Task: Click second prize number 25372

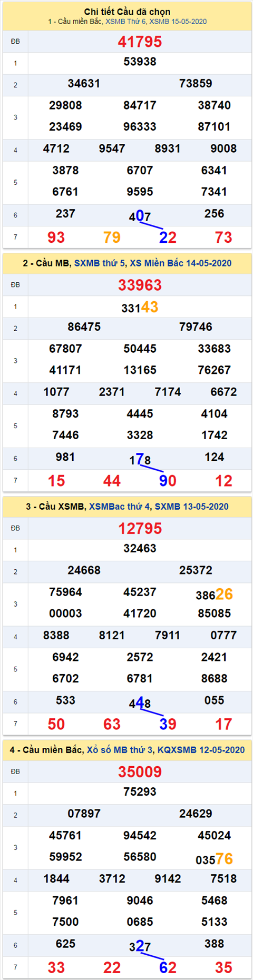Action: (x=196, y=570)
